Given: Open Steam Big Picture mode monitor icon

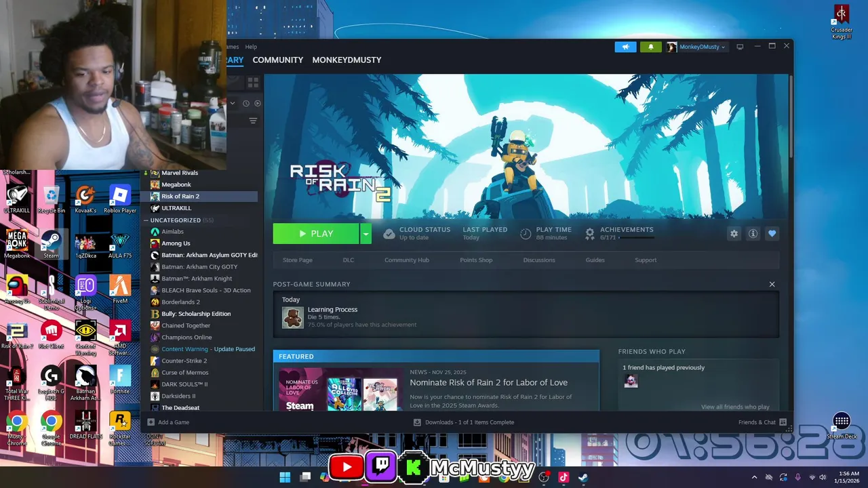Looking at the screenshot, I should [x=740, y=47].
